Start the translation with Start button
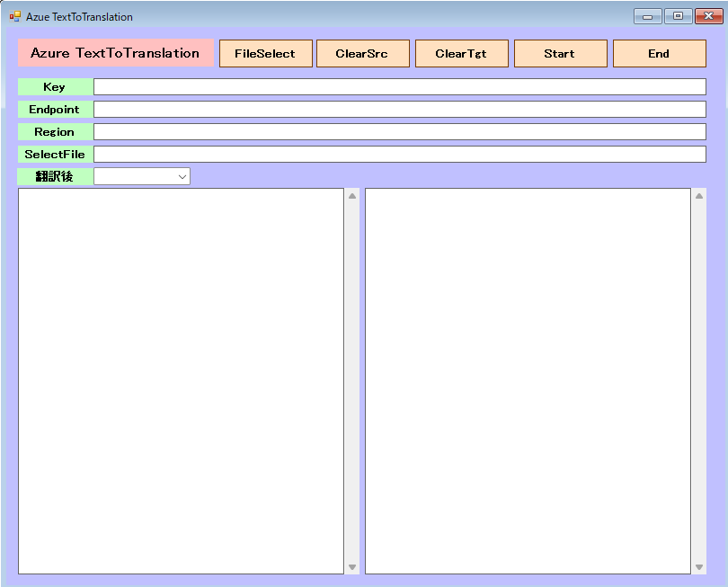This screenshot has height=587, width=728. click(560, 54)
